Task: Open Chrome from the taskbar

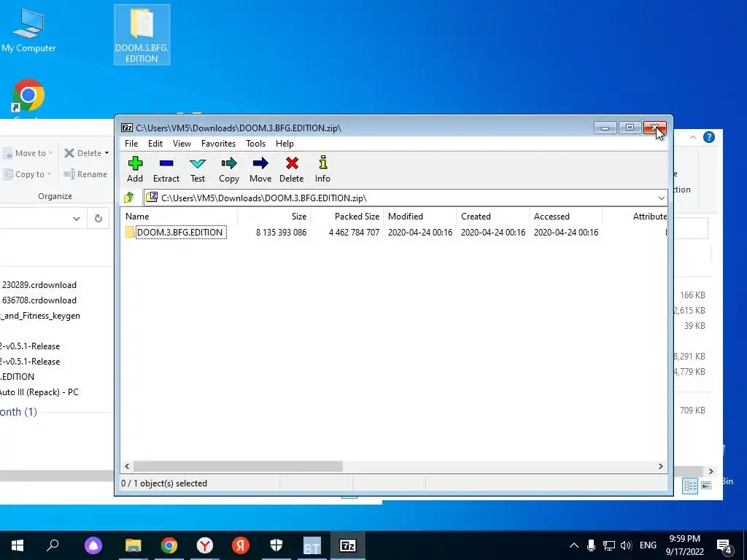Action: [x=169, y=545]
